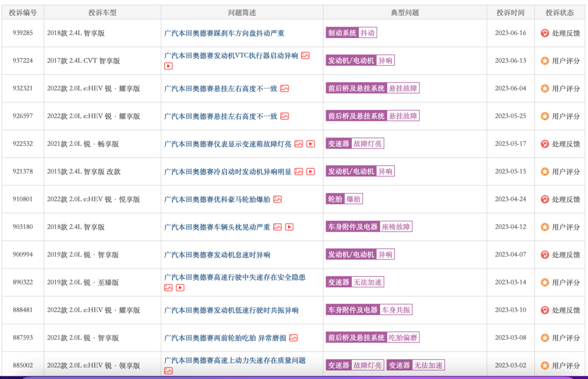Open the complaint 广汽本田奥德赛高速行驶中失速存在安全隐患
The height and width of the screenshot is (379, 588).
click(x=235, y=277)
